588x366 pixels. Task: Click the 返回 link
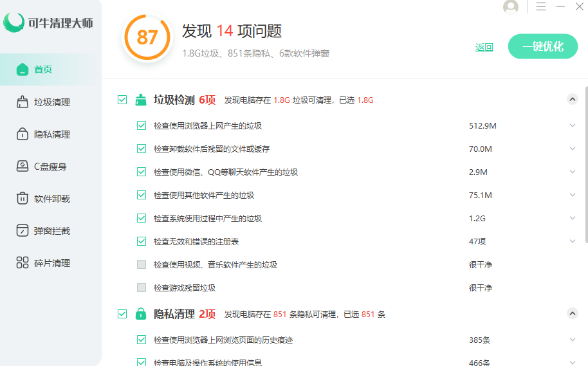point(484,47)
